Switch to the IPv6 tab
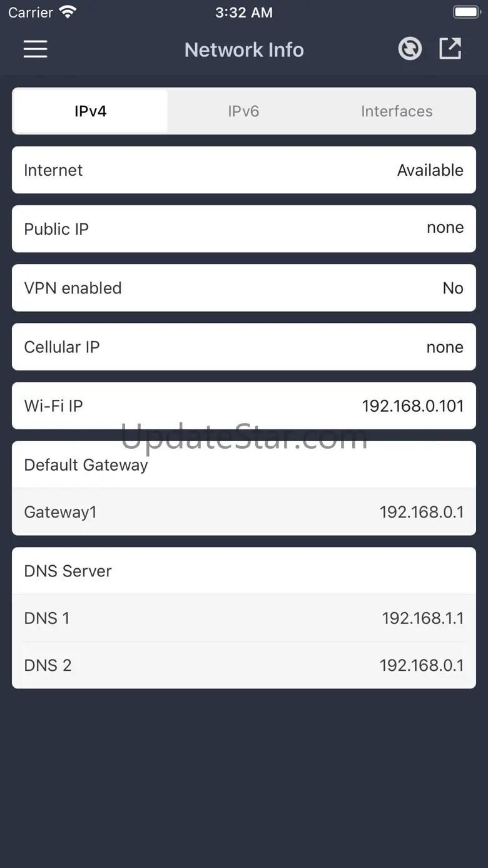 coord(243,111)
